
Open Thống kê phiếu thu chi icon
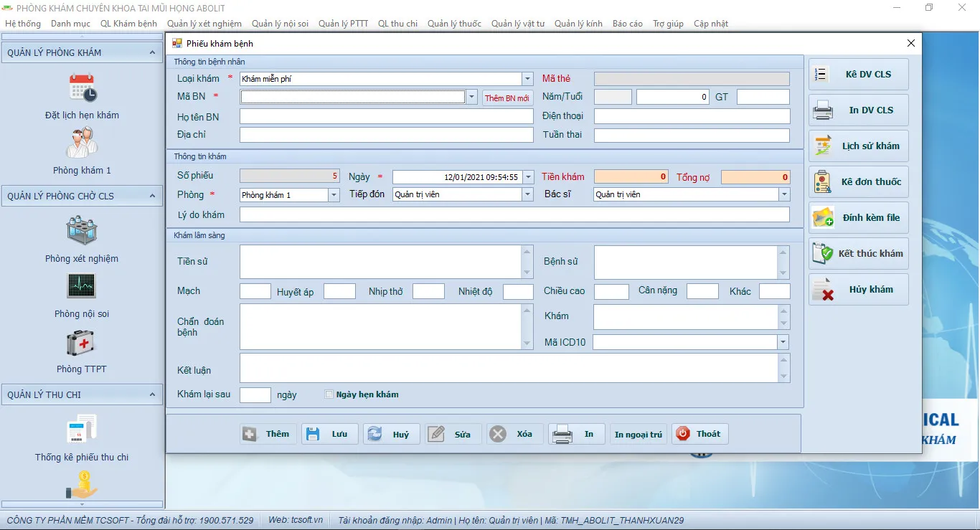82,430
